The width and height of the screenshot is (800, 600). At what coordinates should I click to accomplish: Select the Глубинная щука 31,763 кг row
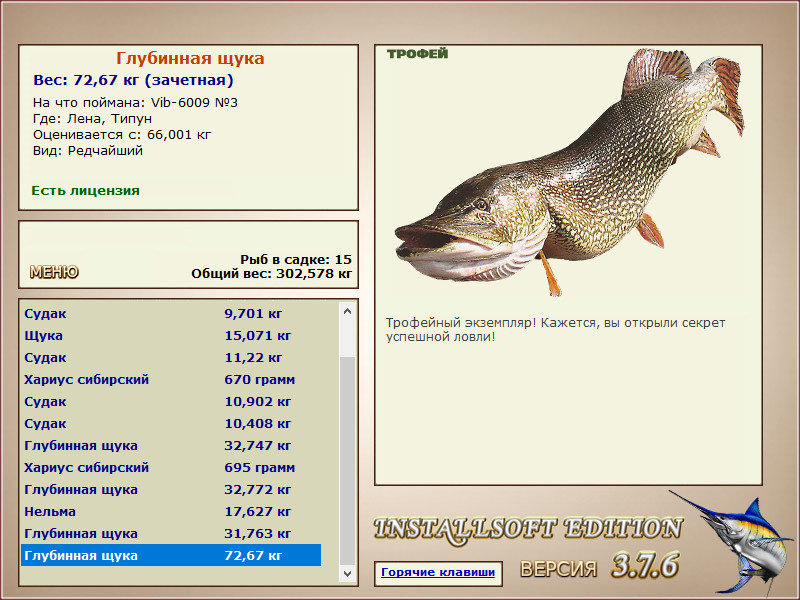click(x=171, y=533)
